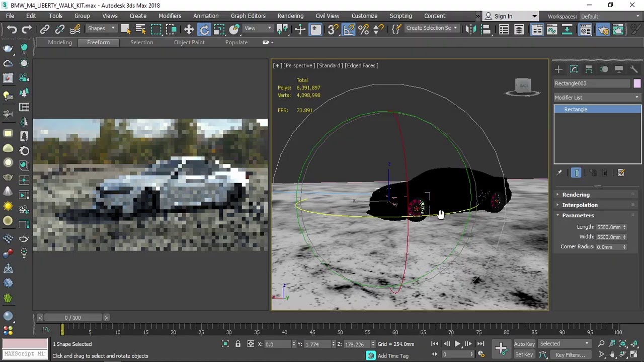Image resolution: width=644 pixels, height=362 pixels.
Task: Click the Corner Radius input field
Action: tap(609, 247)
